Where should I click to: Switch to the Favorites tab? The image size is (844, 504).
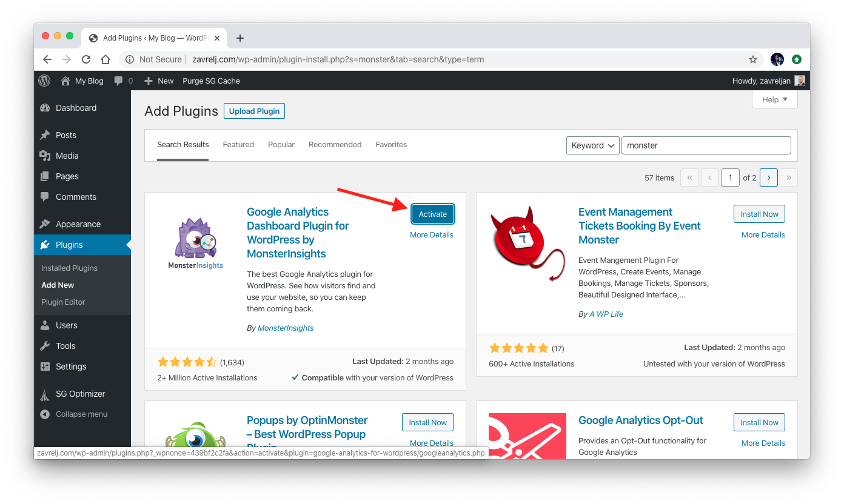[391, 144]
